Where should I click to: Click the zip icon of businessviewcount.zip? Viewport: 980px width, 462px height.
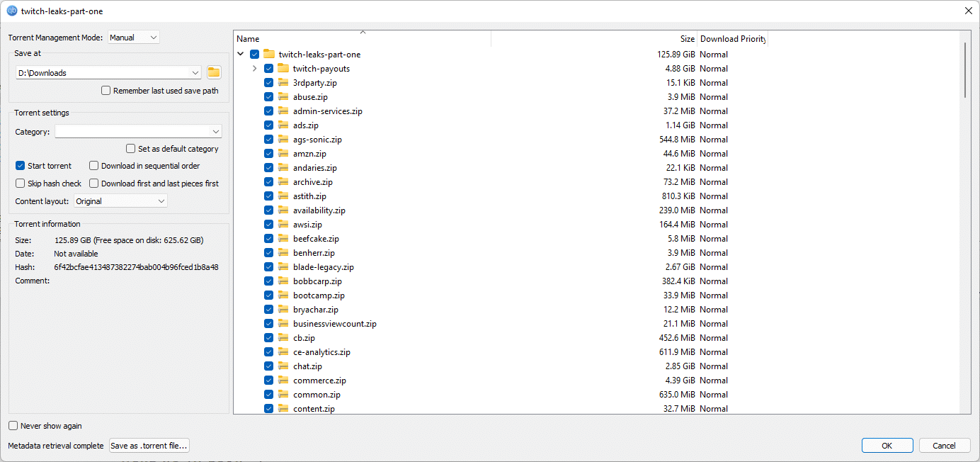click(283, 323)
